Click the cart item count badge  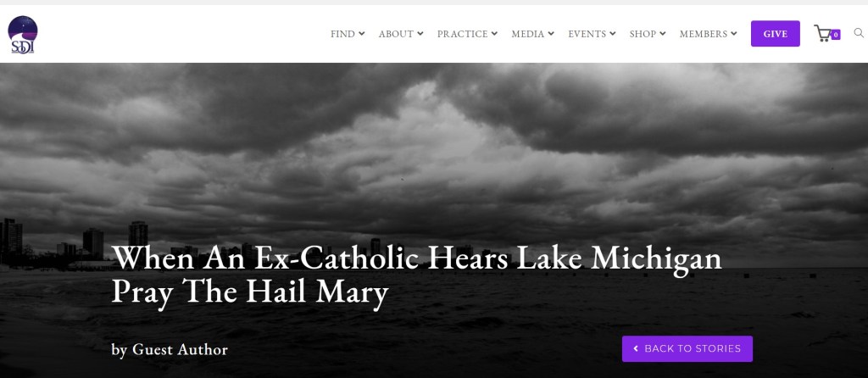pos(835,35)
